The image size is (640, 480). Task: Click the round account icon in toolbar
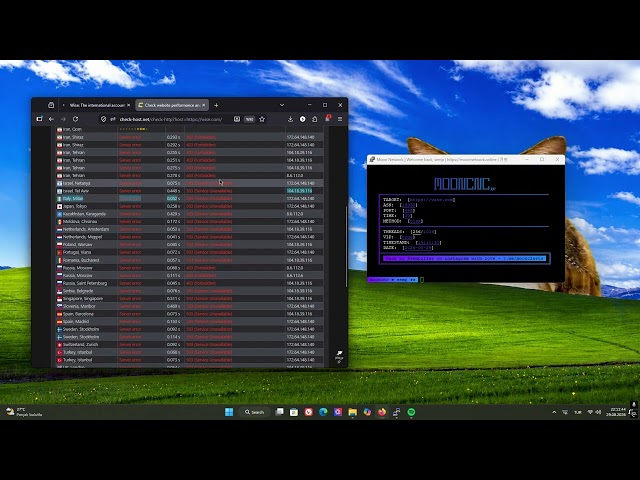click(x=302, y=119)
